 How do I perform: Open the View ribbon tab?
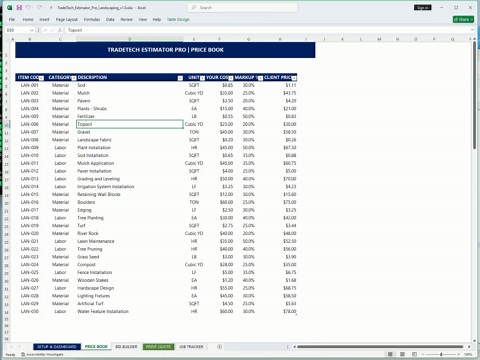[142, 19]
